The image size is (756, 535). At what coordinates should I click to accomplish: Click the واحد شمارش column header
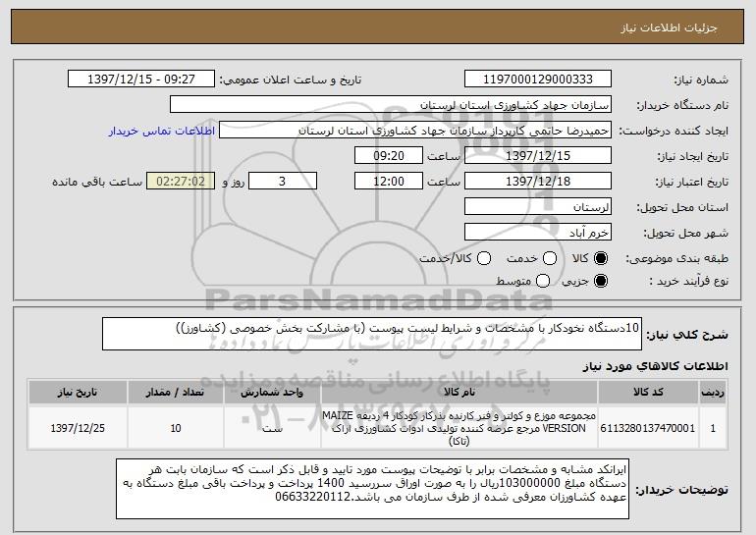point(272,393)
